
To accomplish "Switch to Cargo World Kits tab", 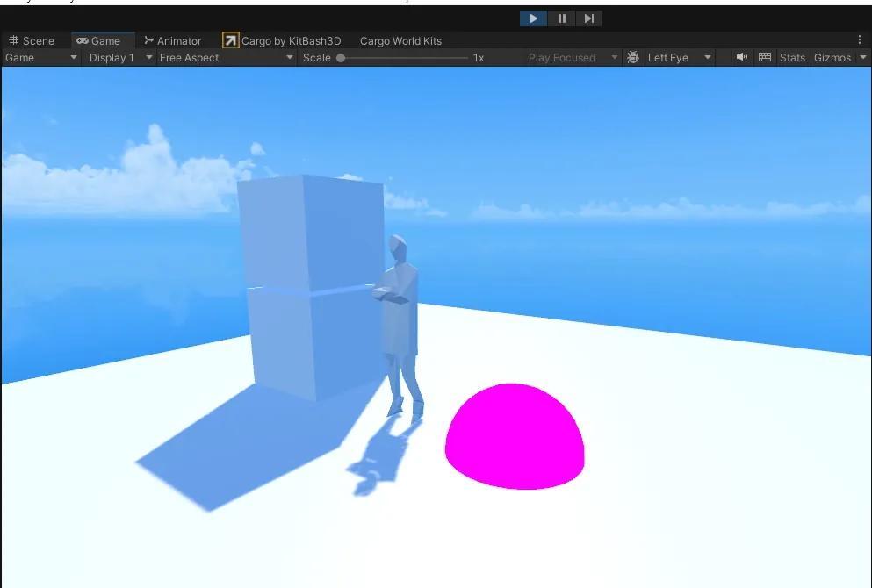I will 400,40.
